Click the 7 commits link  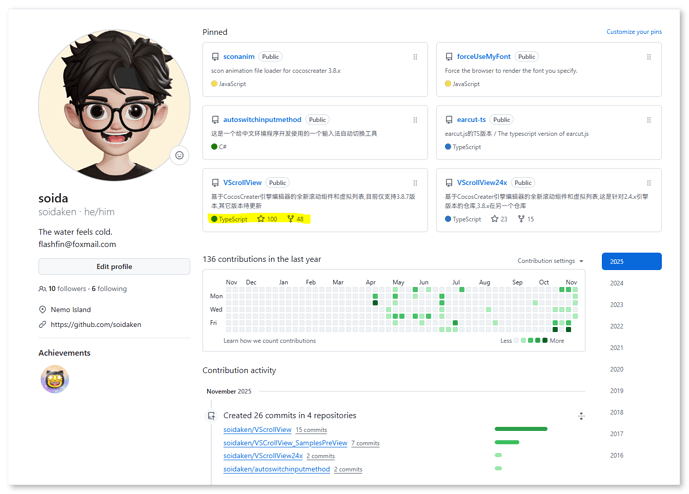pos(365,443)
